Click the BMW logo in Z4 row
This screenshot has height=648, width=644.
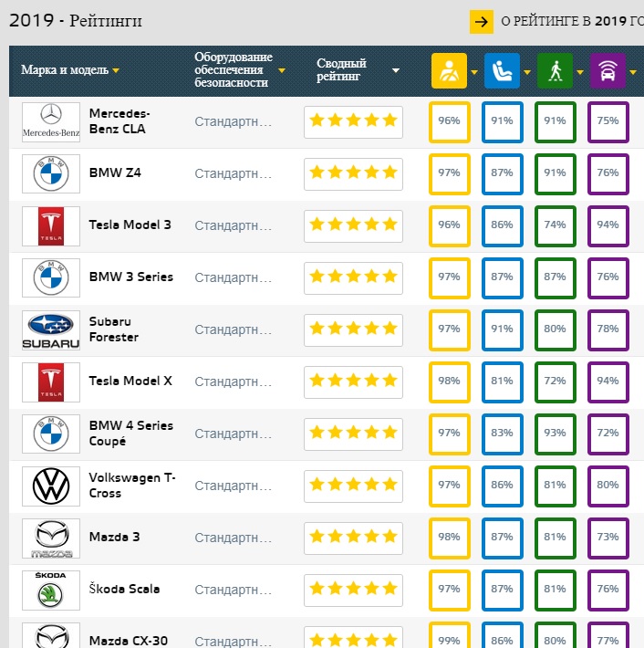(51, 174)
